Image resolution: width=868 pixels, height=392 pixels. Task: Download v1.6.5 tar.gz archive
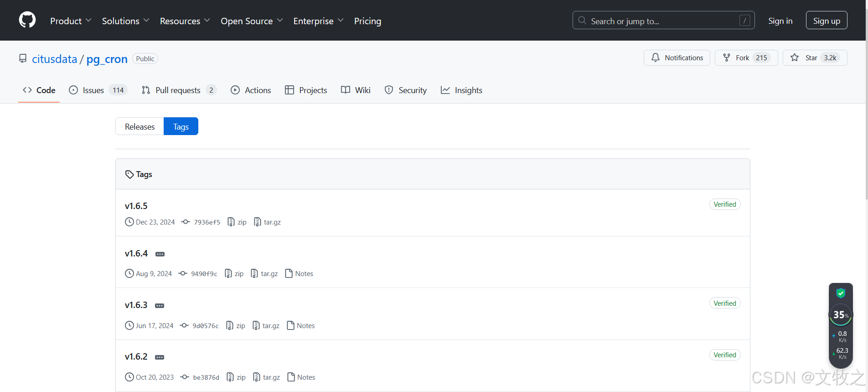[x=268, y=222]
